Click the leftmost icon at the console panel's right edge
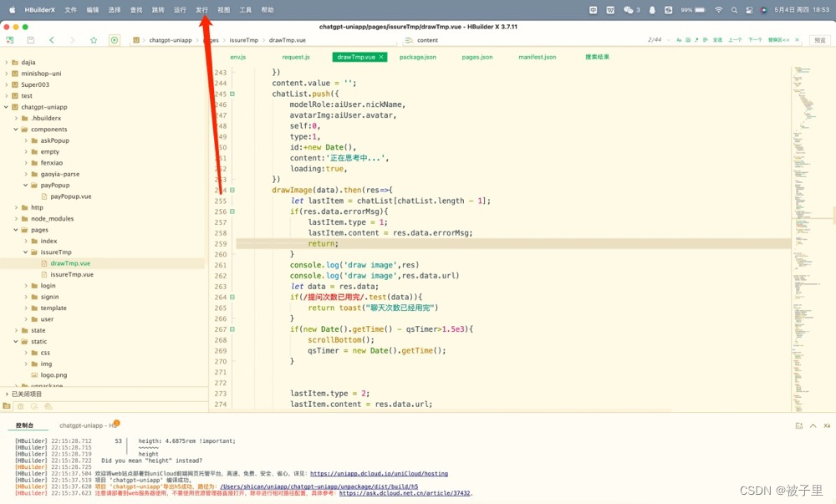Image resolution: width=836 pixels, height=504 pixels. tap(798, 425)
